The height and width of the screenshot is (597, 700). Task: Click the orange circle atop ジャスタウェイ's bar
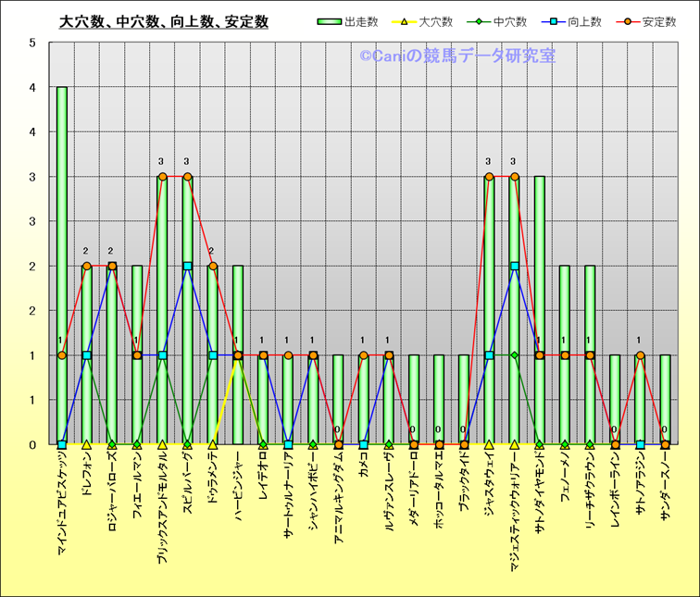click(489, 176)
